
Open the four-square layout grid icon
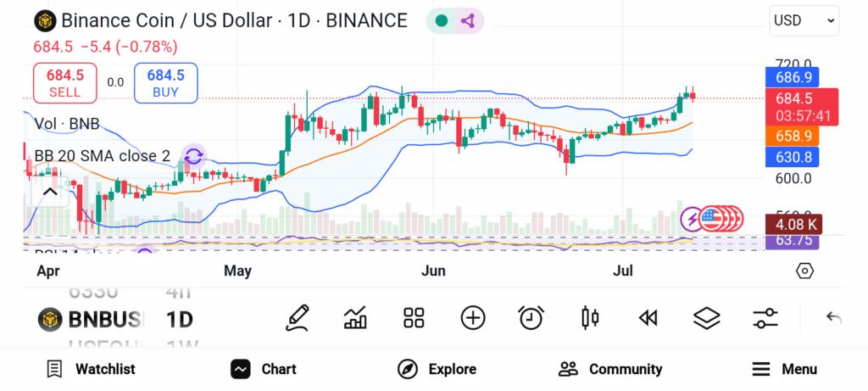414,318
